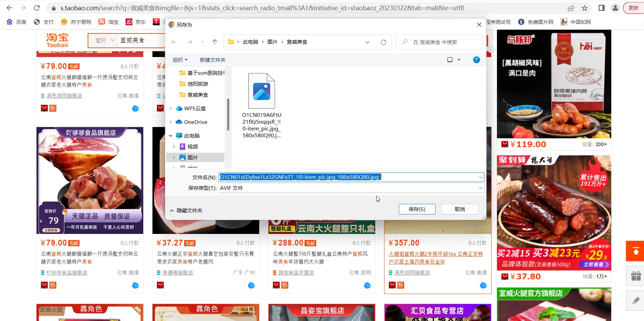This screenshot has height=321, width=644.
Task: Expand the 图片 tree node
Action: click(174, 157)
